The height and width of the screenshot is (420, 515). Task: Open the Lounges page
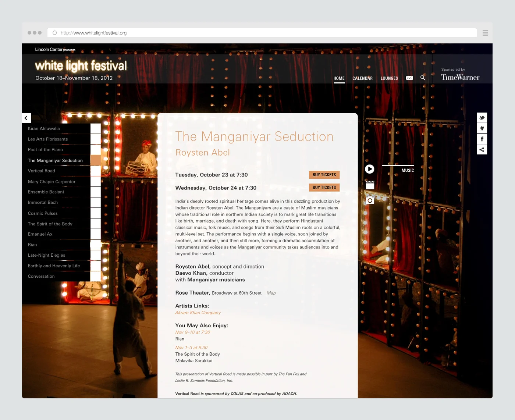point(389,78)
